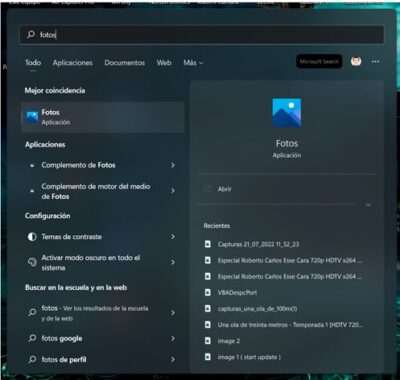The height and width of the screenshot is (380, 400).
Task: Open recent file capturas_una_ola_de_100m(1)
Action: click(257, 309)
